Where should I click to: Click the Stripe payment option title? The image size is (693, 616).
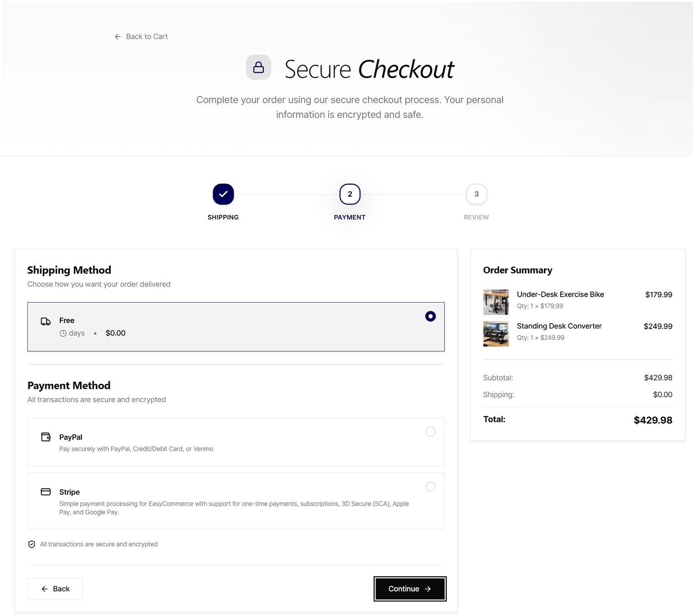click(69, 492)
